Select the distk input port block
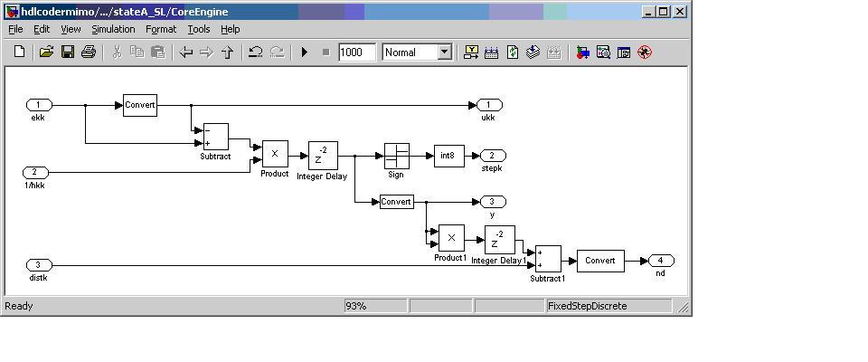 point(39,265)
